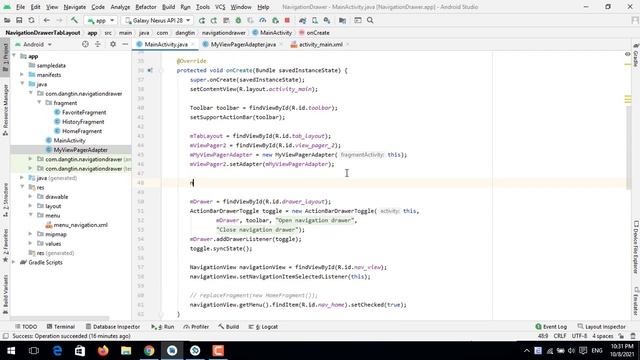The width and height of the screenshot is (640, 360).
Task: Select FavoriteFragment in project tree
Action: point(84,112)
